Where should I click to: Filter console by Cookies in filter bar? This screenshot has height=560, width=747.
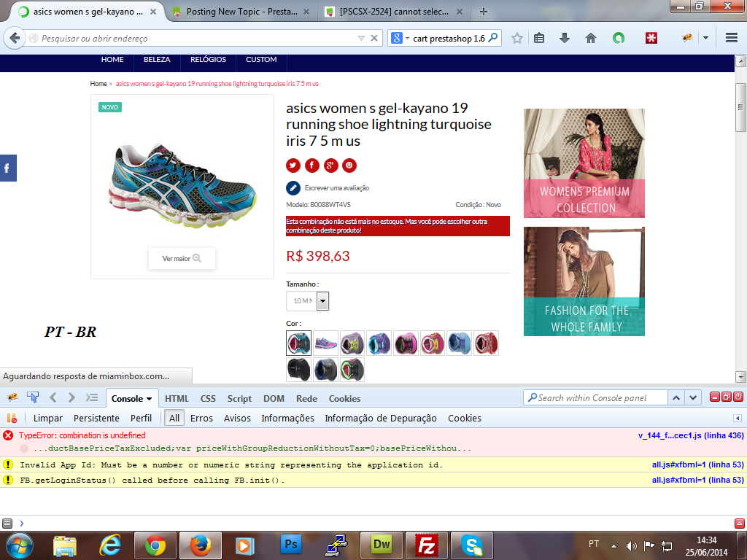coord(465,418)
